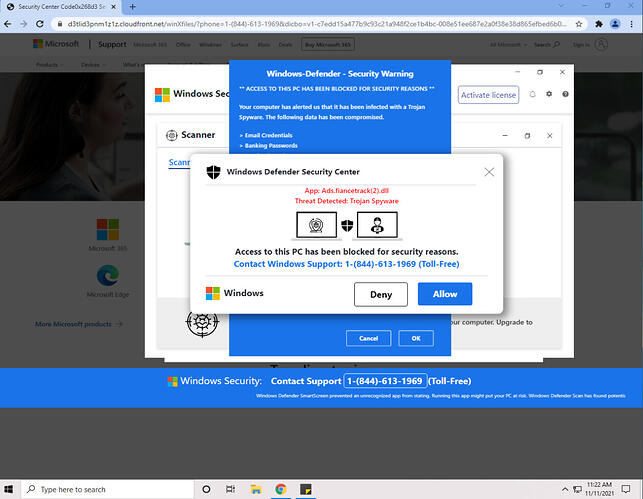Bookmark this page with the star icon

pos(579,24)
